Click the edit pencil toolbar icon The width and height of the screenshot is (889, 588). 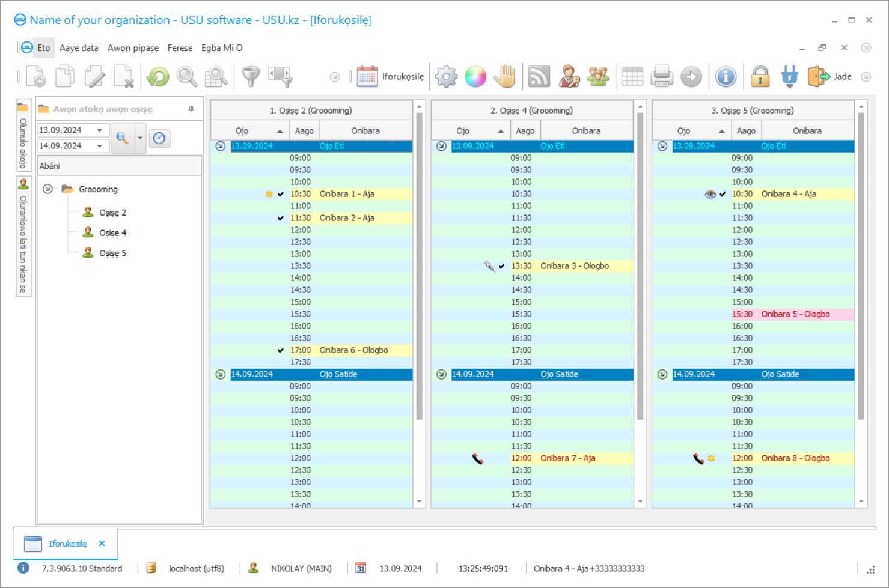pos(94,77)
